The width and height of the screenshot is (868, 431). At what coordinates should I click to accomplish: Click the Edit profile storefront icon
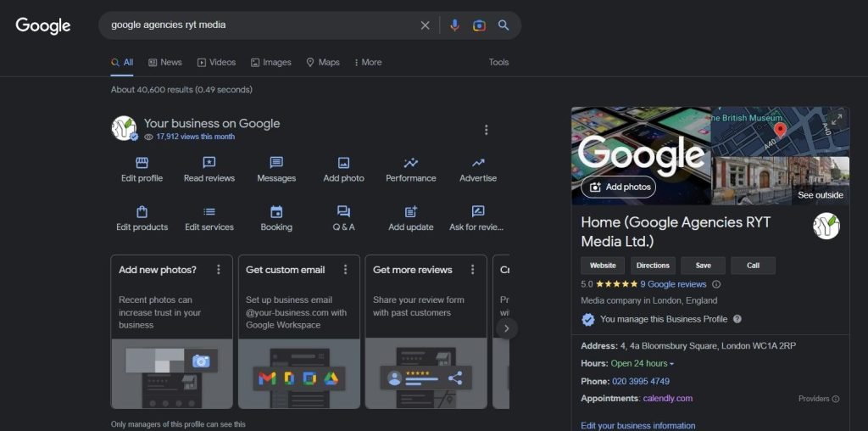tap(142, 163)
